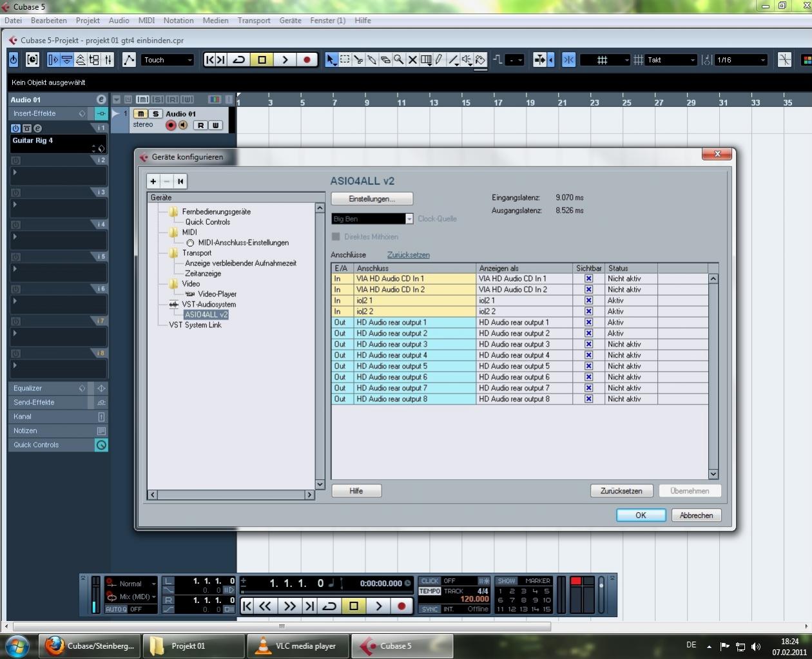Select VST System Link in Geräte tree
The height and width of the screenshot is (659, 812).
click(195, 325)
